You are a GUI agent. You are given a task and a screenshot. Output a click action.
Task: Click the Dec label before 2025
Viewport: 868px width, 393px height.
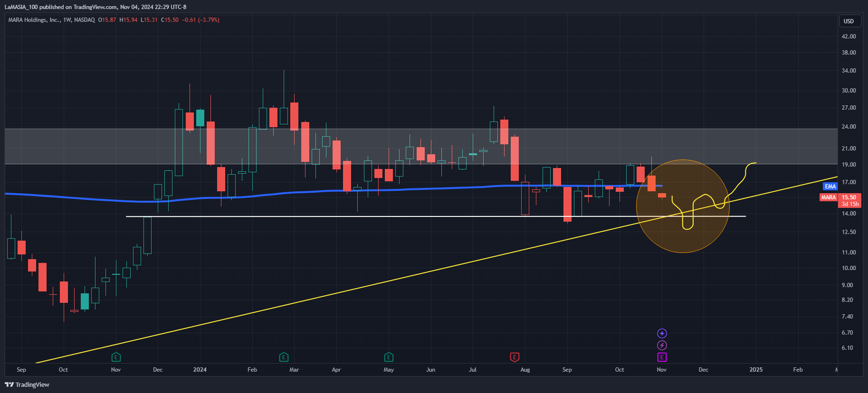(x=703, y=370)
